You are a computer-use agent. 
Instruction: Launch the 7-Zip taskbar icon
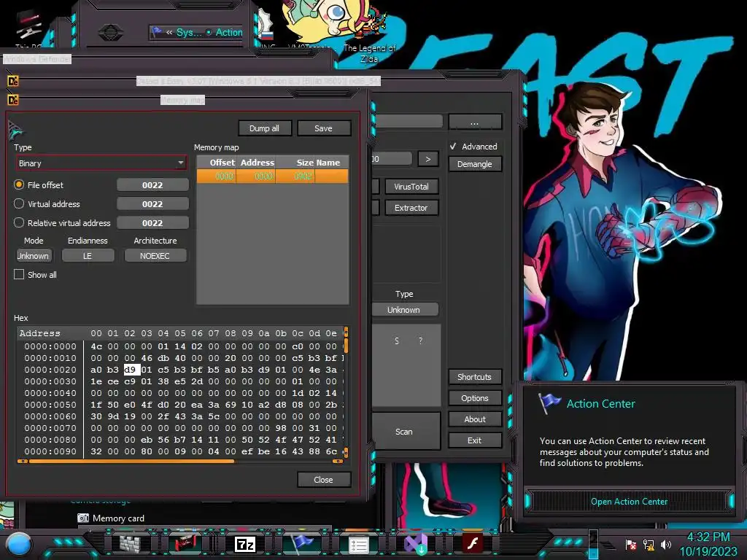coord(245,544)
